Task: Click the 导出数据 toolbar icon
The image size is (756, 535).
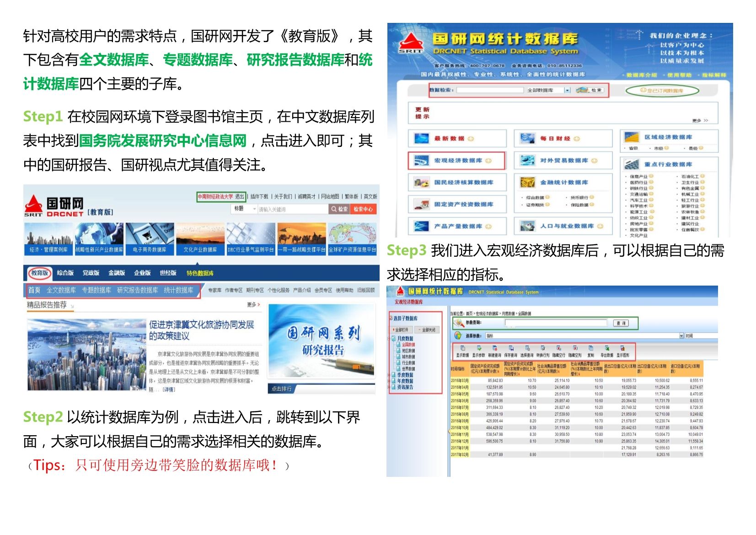Action: tap(607, 348)
